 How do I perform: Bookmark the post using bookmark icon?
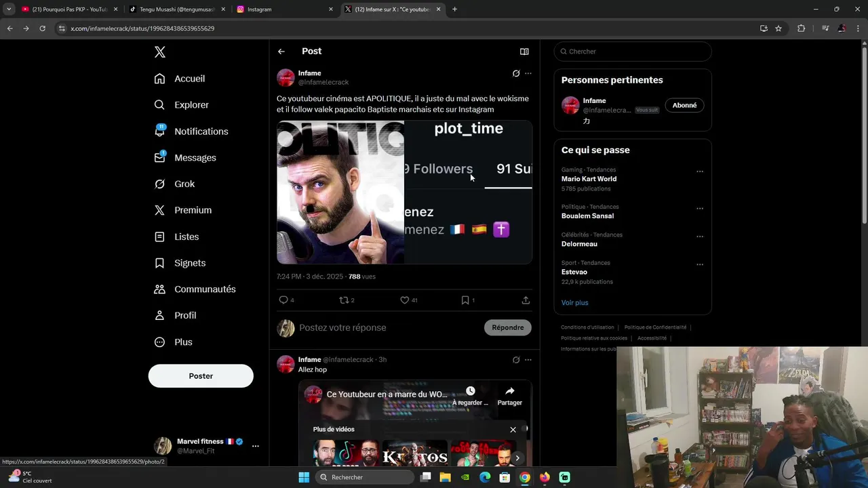465,300
